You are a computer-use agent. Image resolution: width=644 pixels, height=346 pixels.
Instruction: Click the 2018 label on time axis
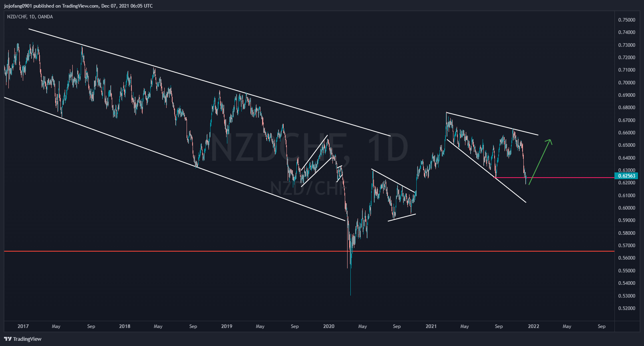tap(125, 326)
